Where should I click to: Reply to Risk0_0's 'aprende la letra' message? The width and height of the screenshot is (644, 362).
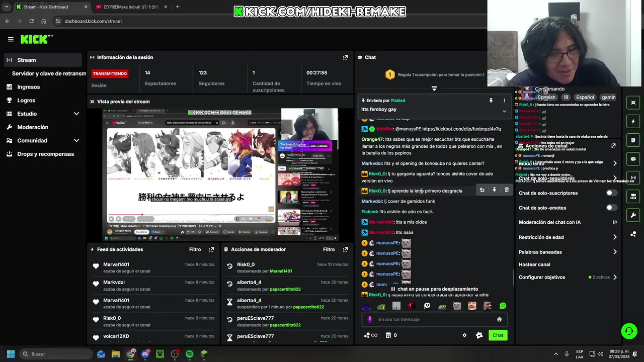point(482,190)
